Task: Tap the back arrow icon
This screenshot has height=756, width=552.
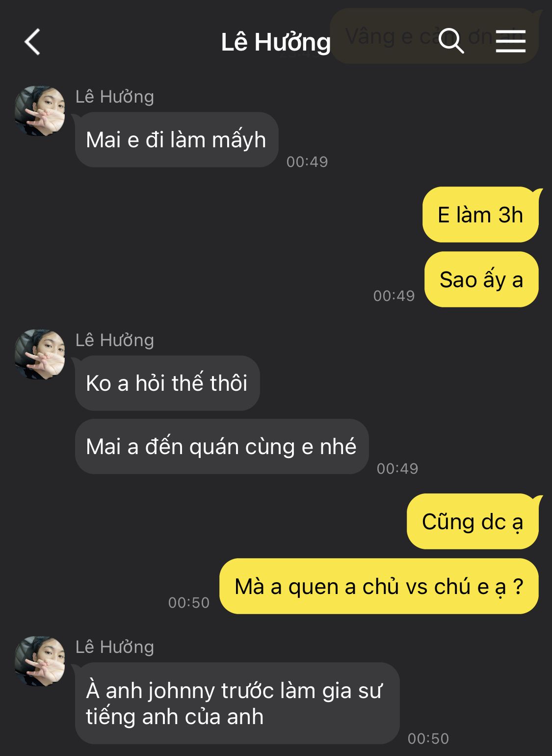Action: (x=32, y=42)
